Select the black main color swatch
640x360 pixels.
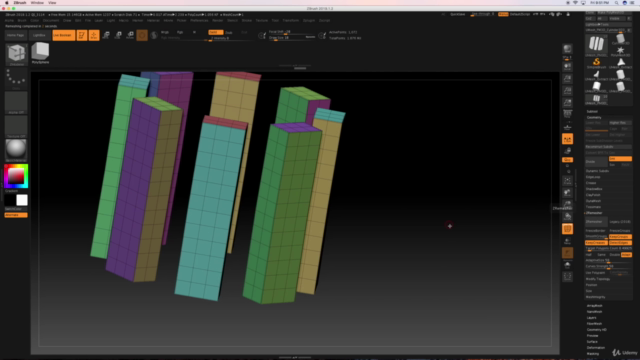click(x=10, y=200)
